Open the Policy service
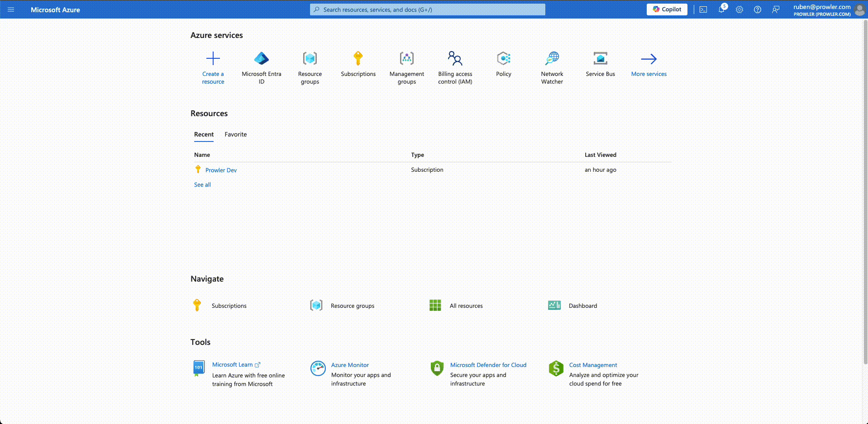Screen dimensions: 868x424 [x=503, y=59]
